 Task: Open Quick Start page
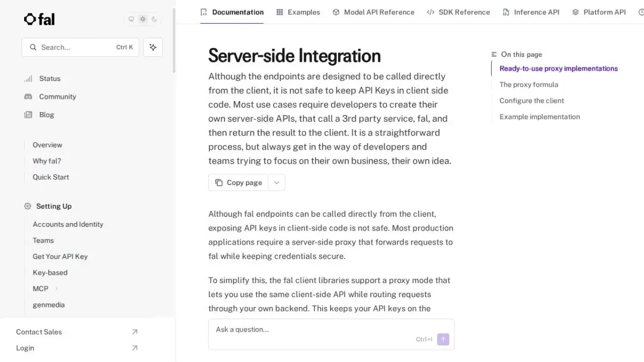point(50,177)
